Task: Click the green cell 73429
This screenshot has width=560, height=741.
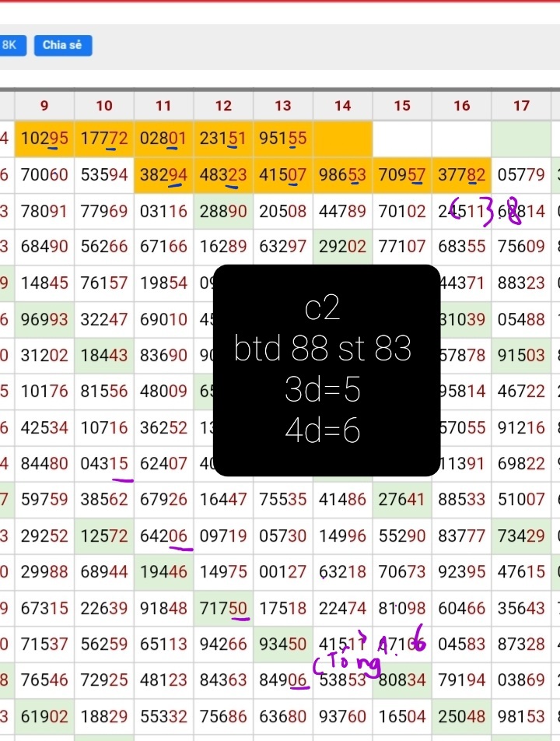Action: pyautogui.click(x=521, y=536)
